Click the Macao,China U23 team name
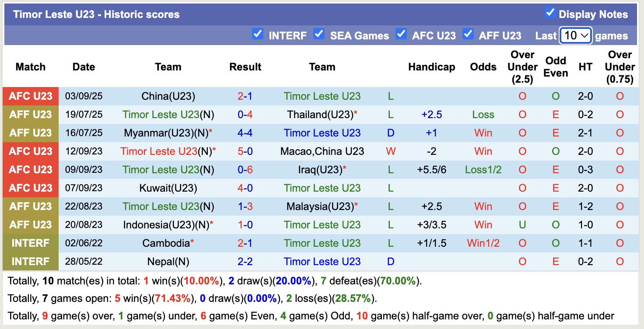Screen dimensions: 644x329 point(322,151)
